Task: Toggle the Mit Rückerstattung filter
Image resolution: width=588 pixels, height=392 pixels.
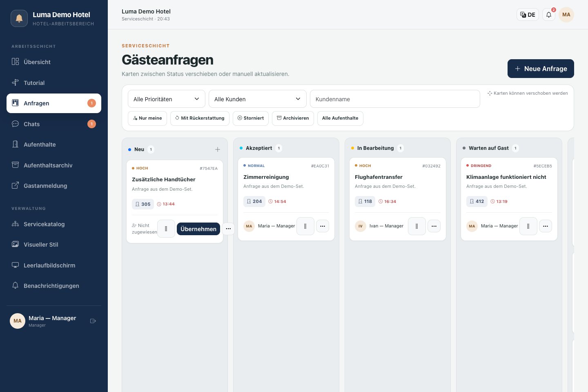Action: (x=200, y=118)
